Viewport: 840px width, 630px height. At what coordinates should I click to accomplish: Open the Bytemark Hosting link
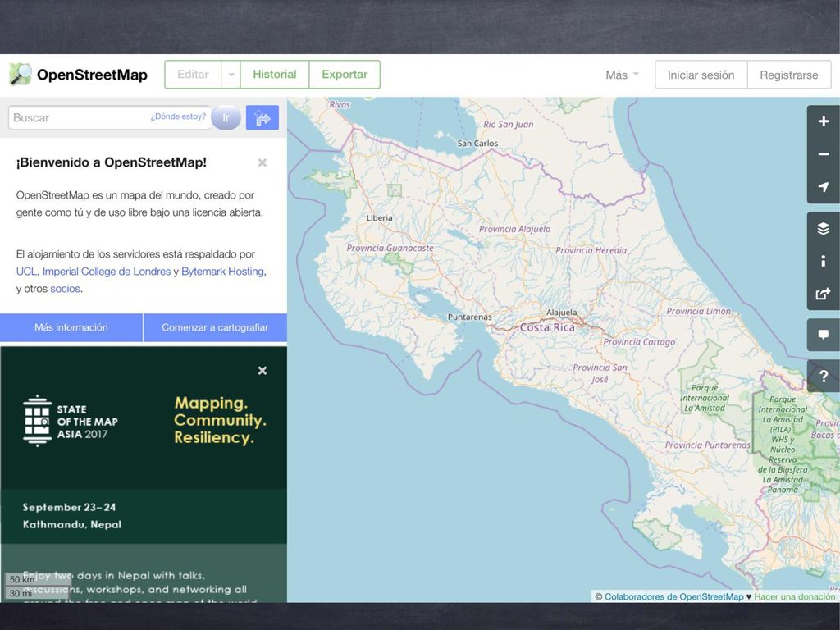coord(223,272)
